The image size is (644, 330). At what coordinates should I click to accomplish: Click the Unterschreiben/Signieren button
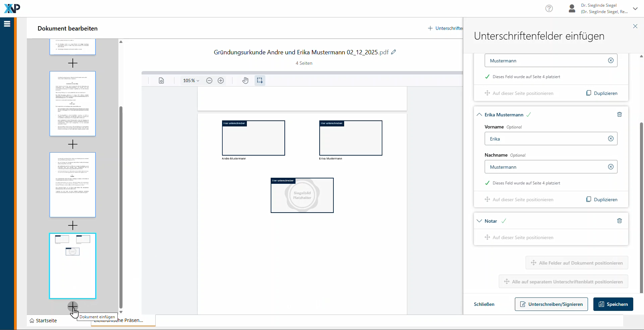551,304
